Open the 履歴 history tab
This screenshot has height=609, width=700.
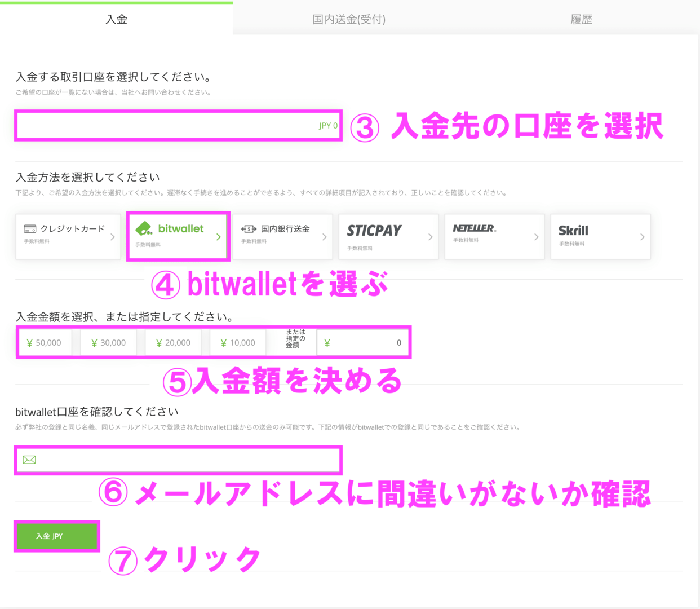pyautogui.click(x=582, y=19)
